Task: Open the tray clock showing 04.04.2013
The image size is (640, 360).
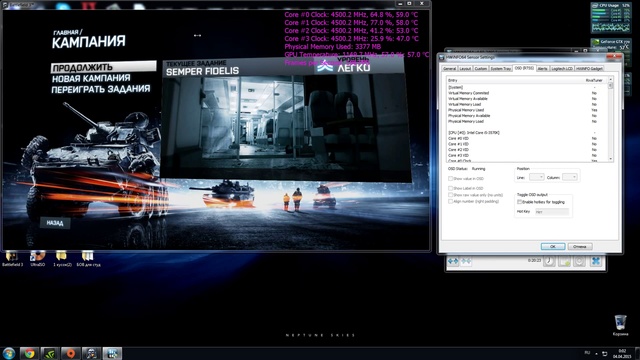Action: click(622, 353)
